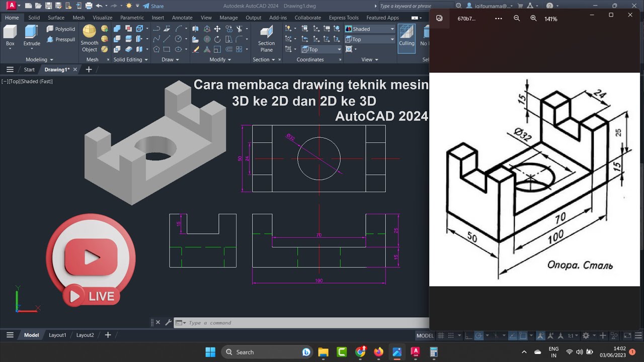This screenshot has width=644, height=362.
Task: Expand the View panel
Action: coord(370,59)
